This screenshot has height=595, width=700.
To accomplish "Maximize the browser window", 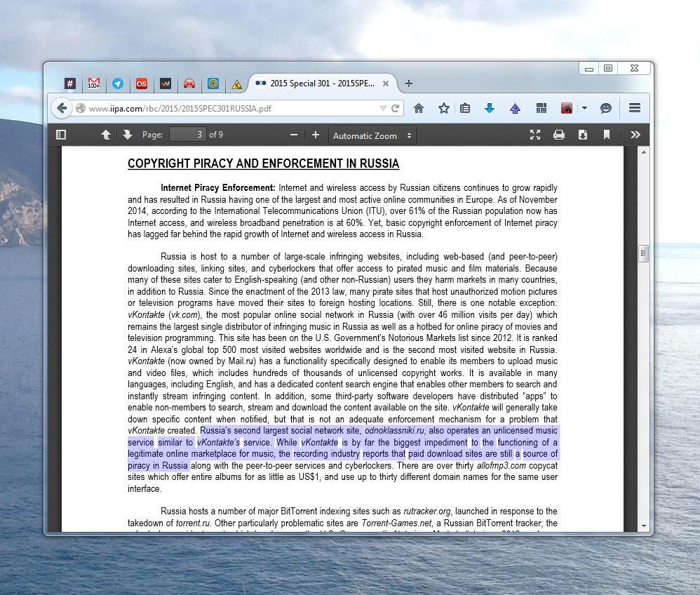I will pos(608,68).
